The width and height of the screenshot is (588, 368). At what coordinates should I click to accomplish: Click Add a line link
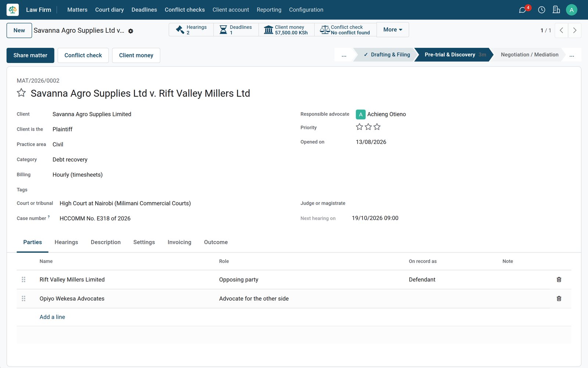pyautogui.click(x=52, y=317)
